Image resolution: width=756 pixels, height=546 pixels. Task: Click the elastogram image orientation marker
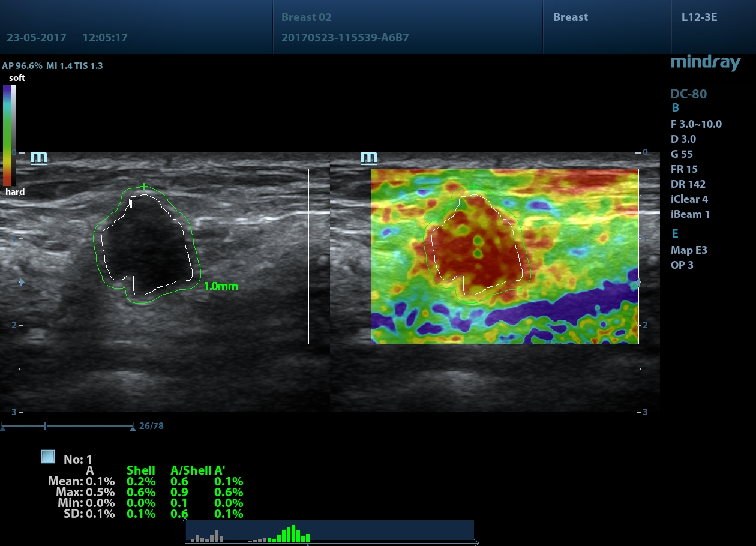click(368, 158)
